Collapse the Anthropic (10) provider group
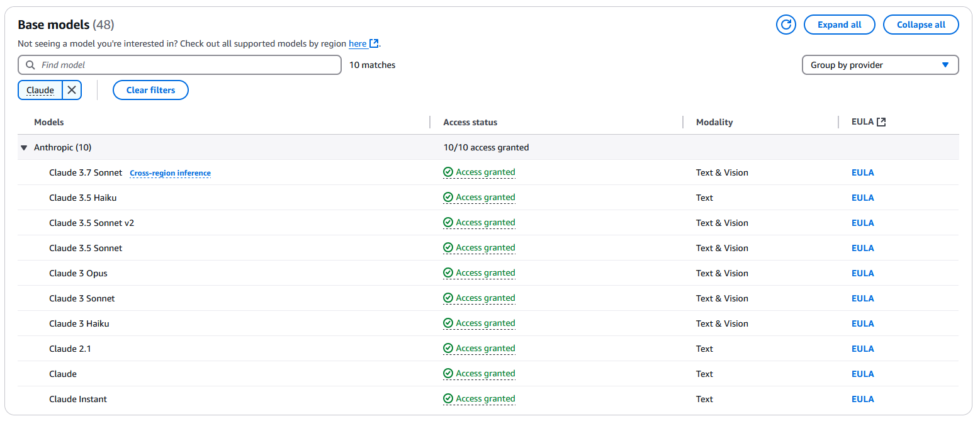Viewport: 980px width, 421px height. pyautogui.click(x=24, y=147)
